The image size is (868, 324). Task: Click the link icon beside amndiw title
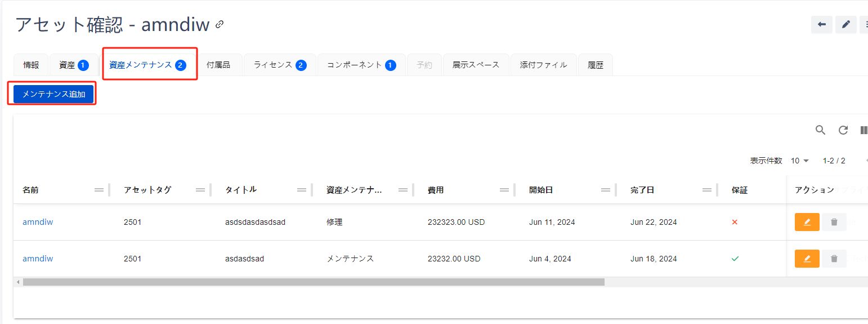(220, 24)
